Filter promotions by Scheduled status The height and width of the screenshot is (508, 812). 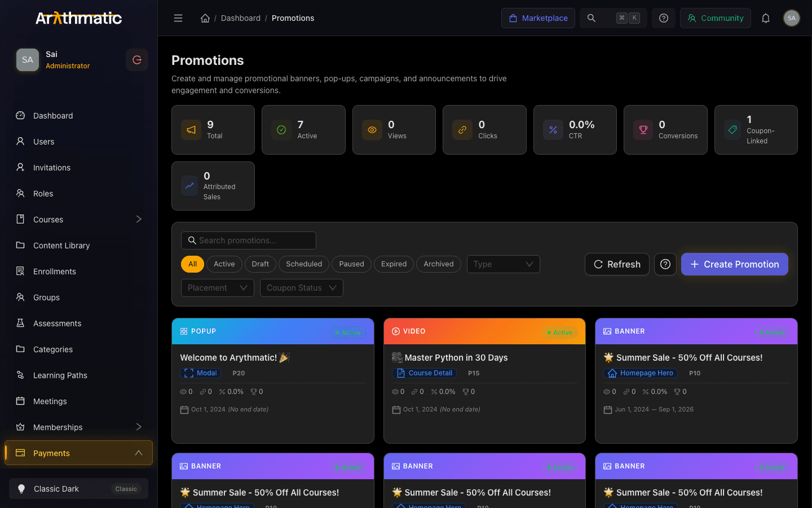click(304, 264)
